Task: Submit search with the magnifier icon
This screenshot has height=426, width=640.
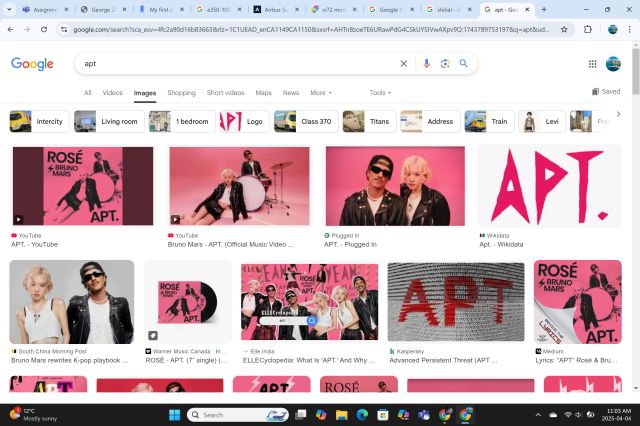Action: pos(464,64)
